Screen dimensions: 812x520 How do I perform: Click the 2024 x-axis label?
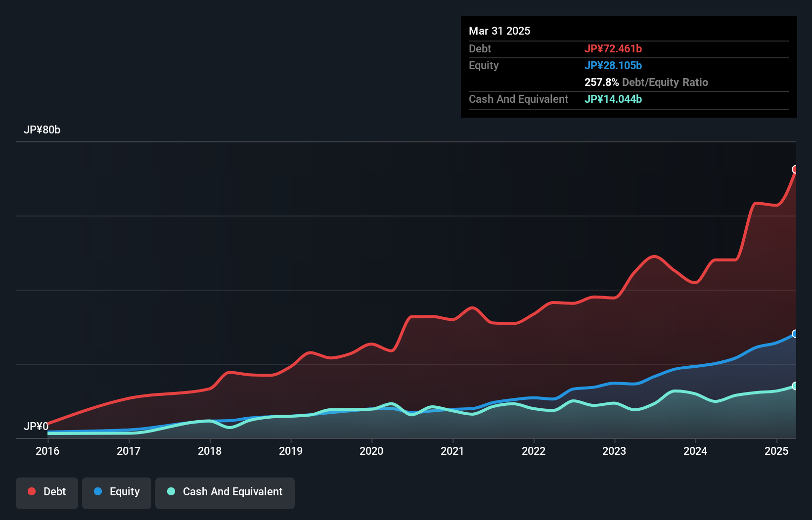(695, 451)
